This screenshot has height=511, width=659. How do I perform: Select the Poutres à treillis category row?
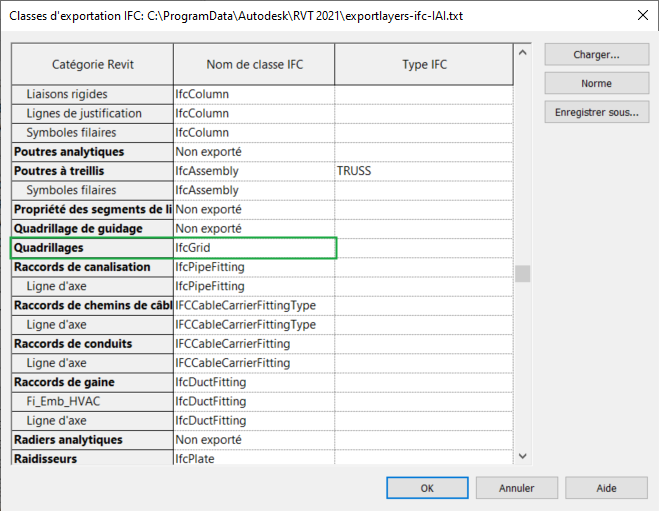tap(93, 171)
